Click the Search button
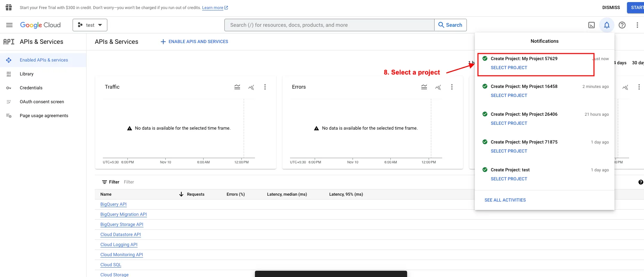The height and width of the screenshot is (277, 644). [450, 25]
